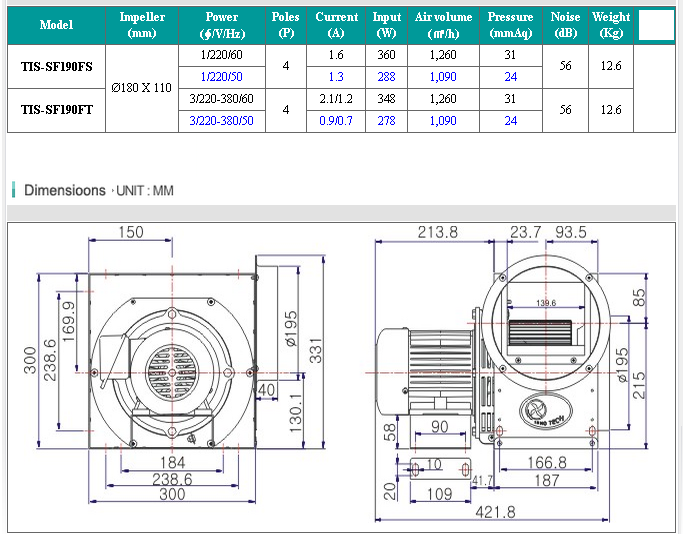Screen dimensions: 683x539
Task: Click the 1/220/50 power value in blue
Action: click(221, 77)
